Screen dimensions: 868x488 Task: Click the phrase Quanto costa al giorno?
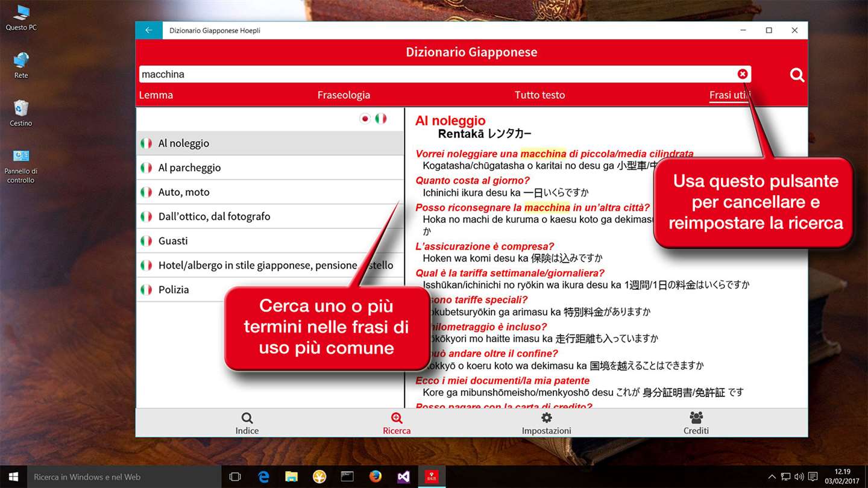pyautogui.click(x=473, y=181)
